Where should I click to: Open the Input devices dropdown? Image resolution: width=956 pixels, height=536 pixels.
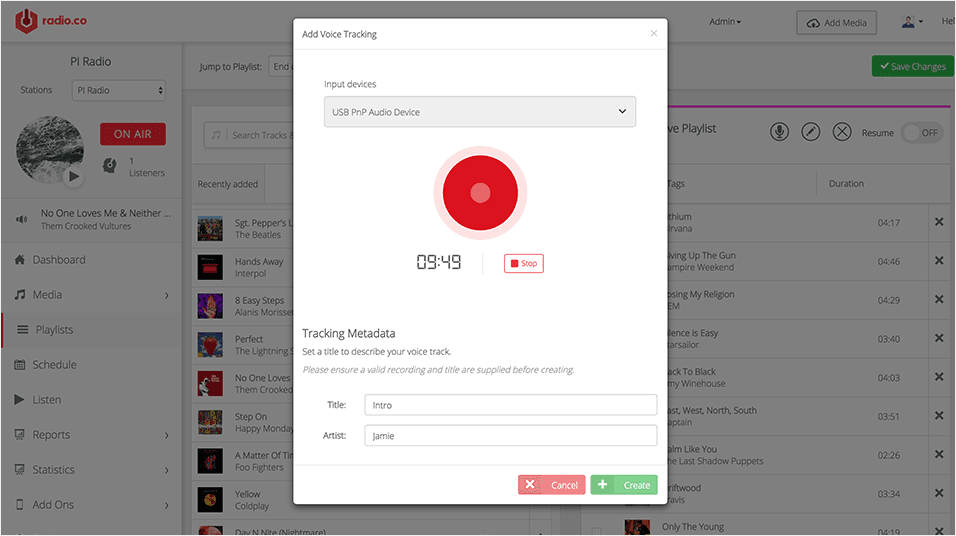click(480, 112)
